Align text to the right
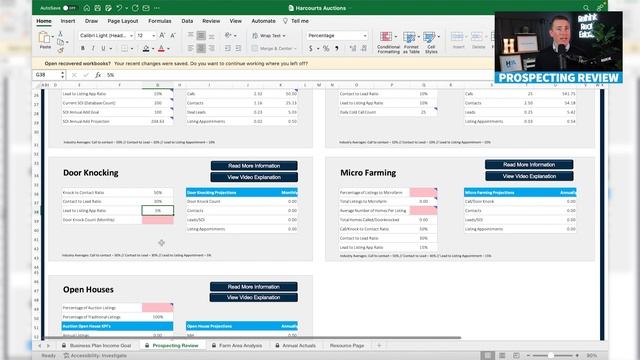640x360 pixels. (x=211, y=49)
